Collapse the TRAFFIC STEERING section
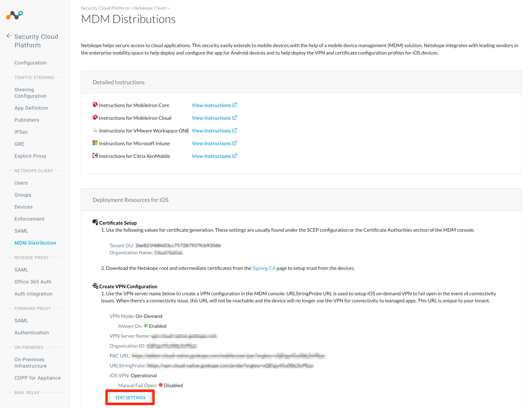Screen dimensions: 532x408 click(34, 77)
